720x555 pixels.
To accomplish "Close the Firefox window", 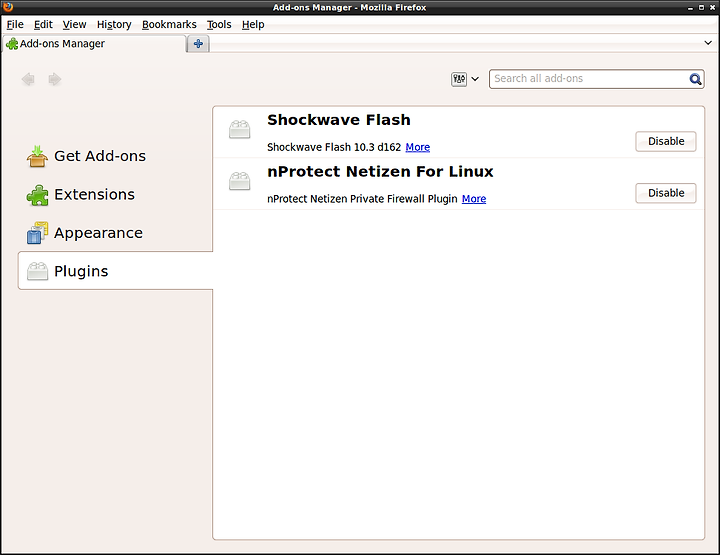I will pyautogui.click(x=713, y=7).
